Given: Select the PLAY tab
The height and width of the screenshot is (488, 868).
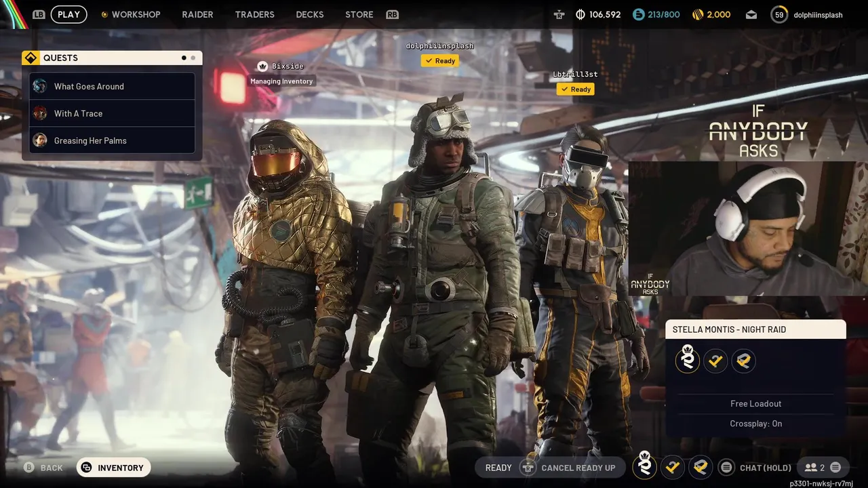Looking at the screenshot, I should (x=68, y=14).
